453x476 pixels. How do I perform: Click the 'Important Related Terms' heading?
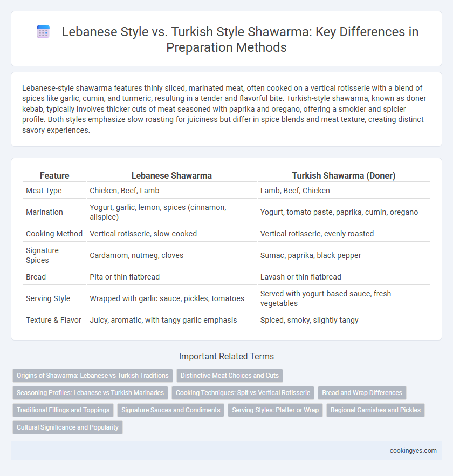pyautogui.click(x=226, y=356)
